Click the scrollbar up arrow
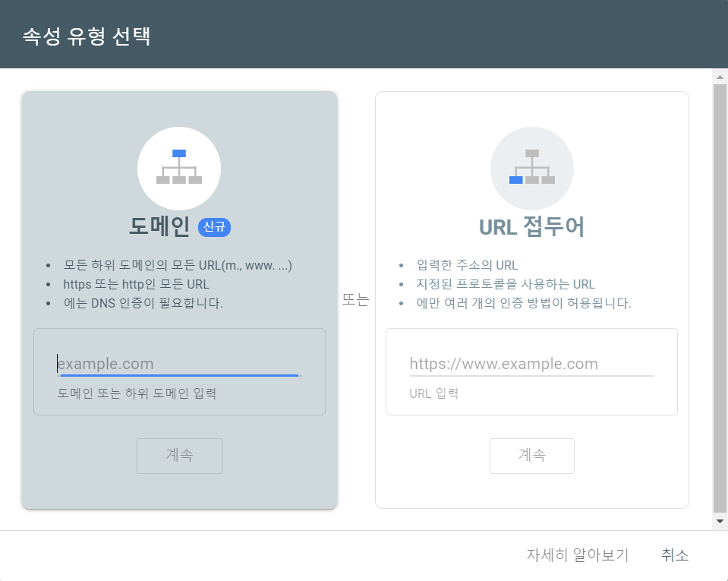Screen dimensions: 728x581 click(720, 77)
